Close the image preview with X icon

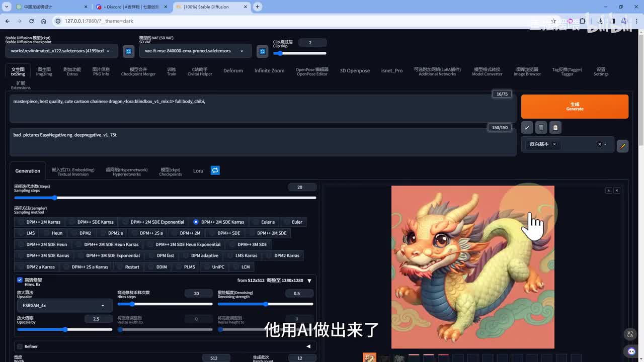click(x=617, y=191)
